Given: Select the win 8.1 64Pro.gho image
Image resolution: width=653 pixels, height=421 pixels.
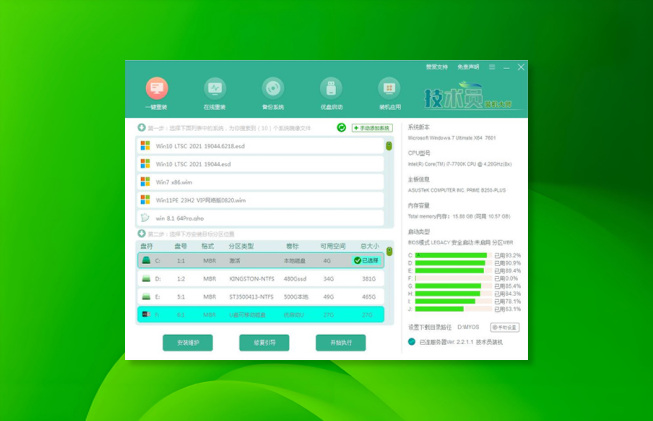Looking at the screenshot, I should (x=260, y=218).
